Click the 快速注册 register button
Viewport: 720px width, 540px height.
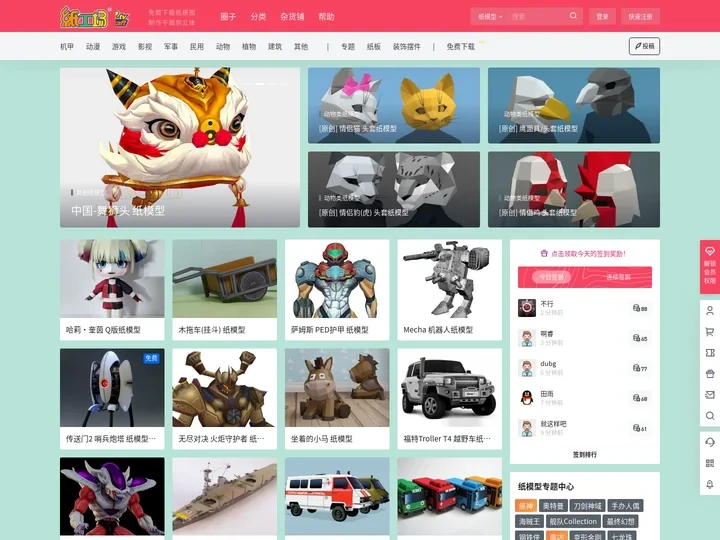[x=641, y=17]
